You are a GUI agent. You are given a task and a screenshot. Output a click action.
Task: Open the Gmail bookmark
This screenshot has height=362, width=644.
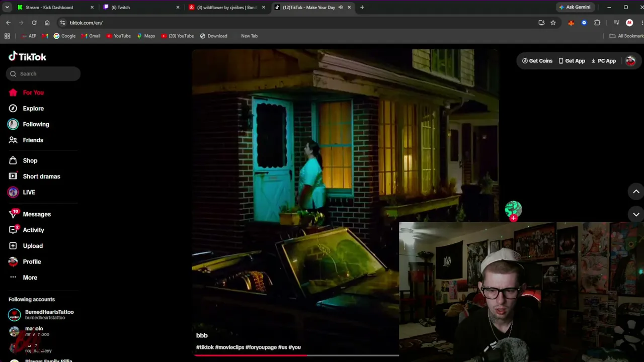tap(91, 36)
